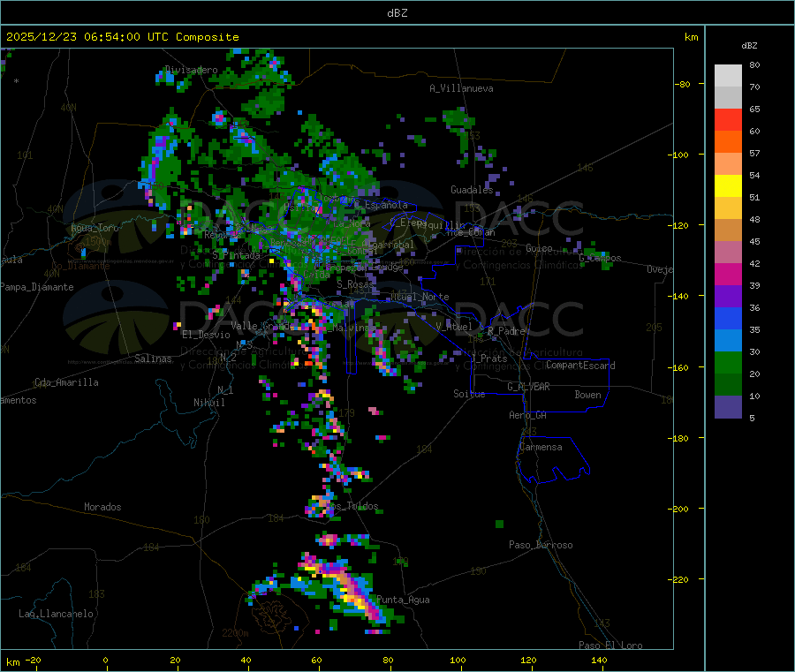This screenshot has width=795, height=672.
Task: Click the -20 km bottom axis label
Action: click(33, 660)
